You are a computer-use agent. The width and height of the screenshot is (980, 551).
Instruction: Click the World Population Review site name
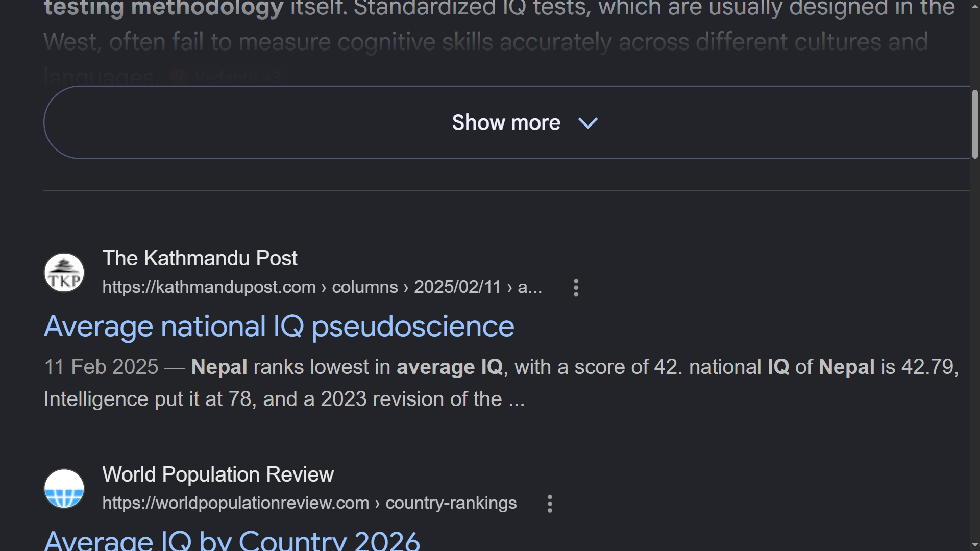point(218,474)
